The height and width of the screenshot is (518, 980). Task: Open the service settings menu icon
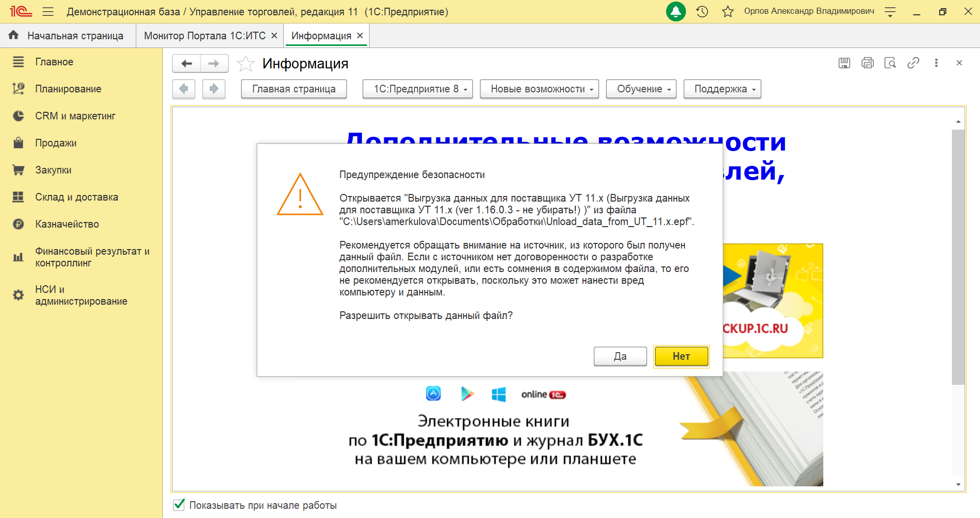(890, 12)
